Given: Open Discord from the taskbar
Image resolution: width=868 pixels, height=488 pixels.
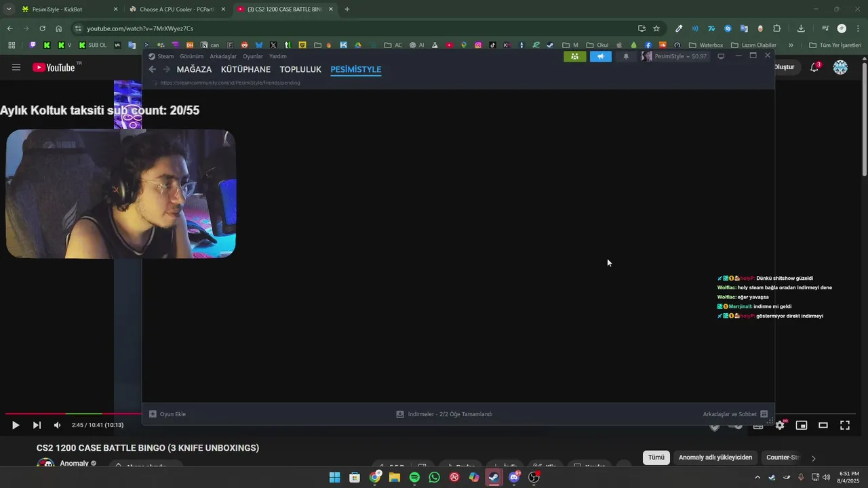Looking at the screenshot, I should coord(514,477).
